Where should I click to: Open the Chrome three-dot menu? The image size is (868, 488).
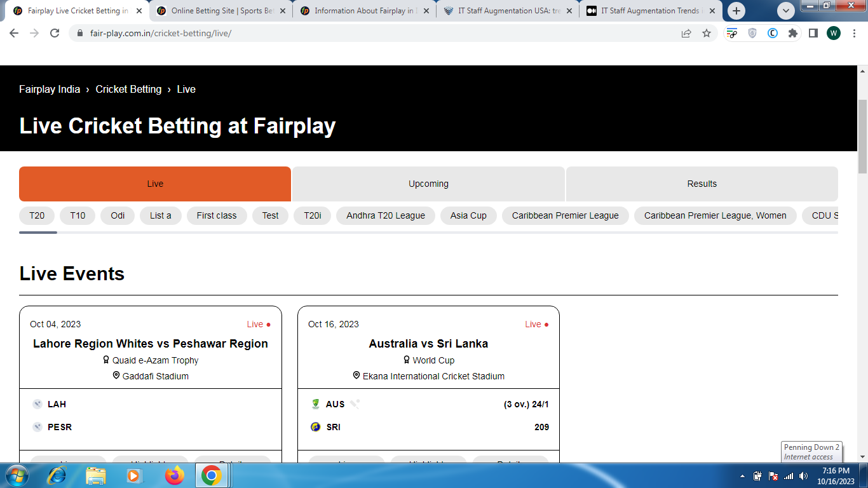854,33
